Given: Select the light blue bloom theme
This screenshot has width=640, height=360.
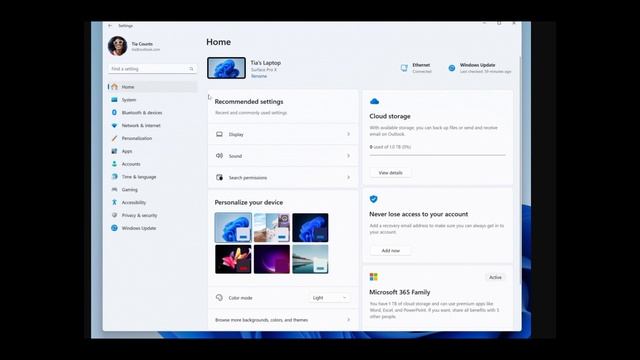Looking at the screenshot, I should tap(233, 228).
